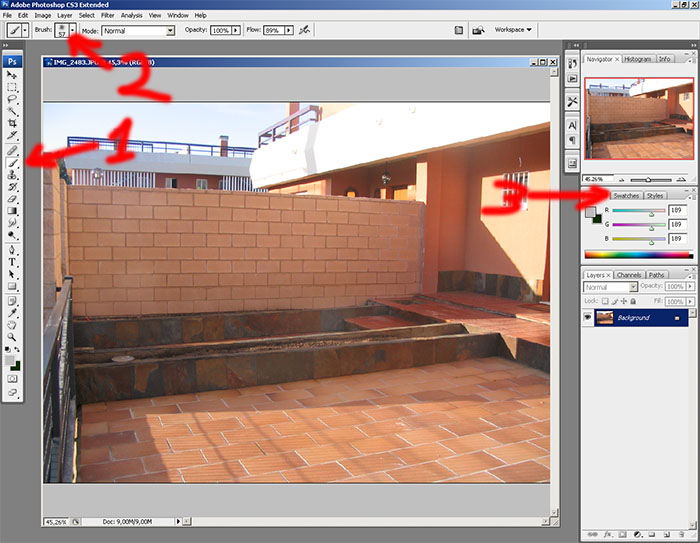This screenshot has height=543, width=700.
Task: Select the Hand tool
Action: click(x=12, y=325)
